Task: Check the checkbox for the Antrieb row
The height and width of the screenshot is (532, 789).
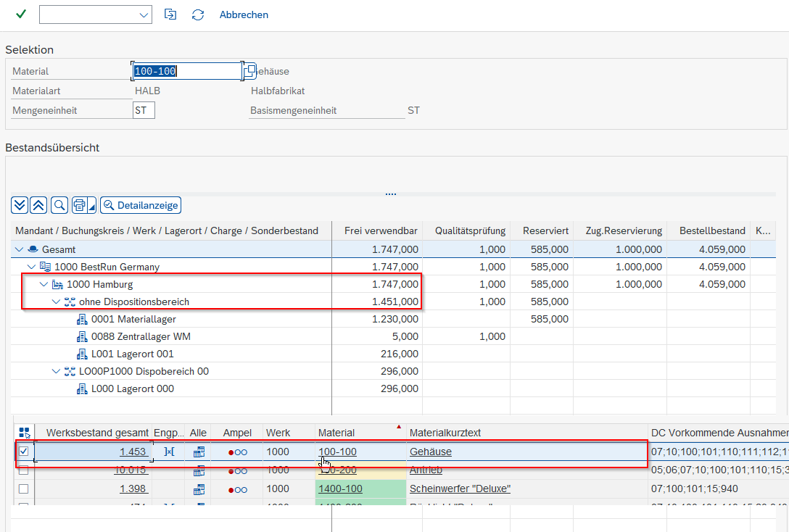Action: tap(24, 470)
